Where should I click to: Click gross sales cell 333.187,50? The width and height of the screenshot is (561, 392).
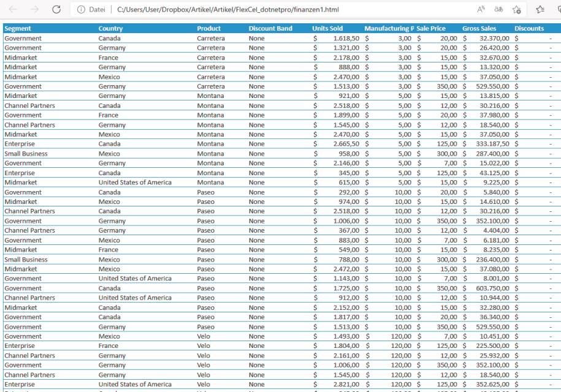point(492,144)
